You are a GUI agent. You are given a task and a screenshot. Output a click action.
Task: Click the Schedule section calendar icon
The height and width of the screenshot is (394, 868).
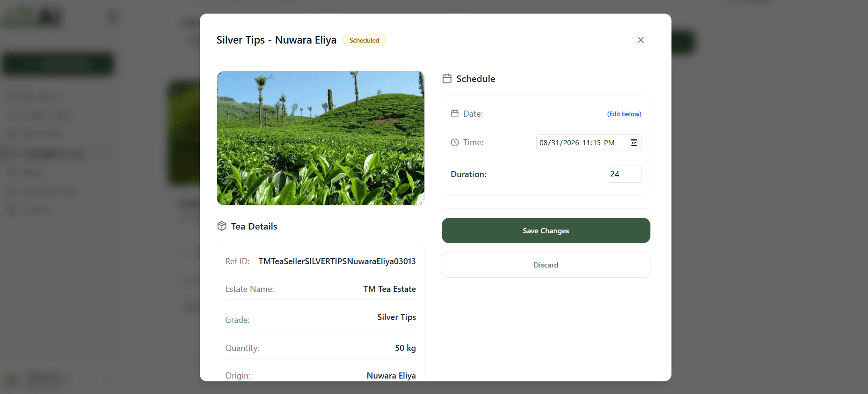click(447, 79)
